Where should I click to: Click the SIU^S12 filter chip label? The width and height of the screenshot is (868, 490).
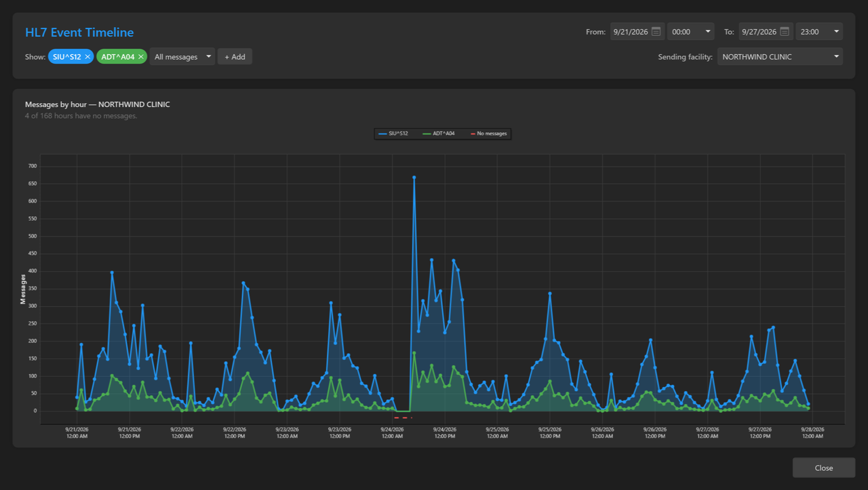pos(66,57)
